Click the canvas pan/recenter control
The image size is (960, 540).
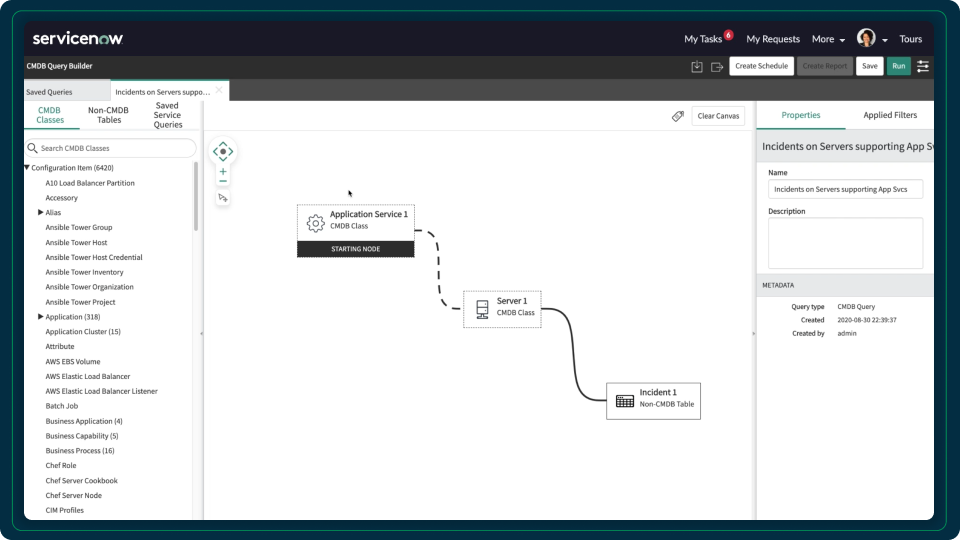pos(223,151)
